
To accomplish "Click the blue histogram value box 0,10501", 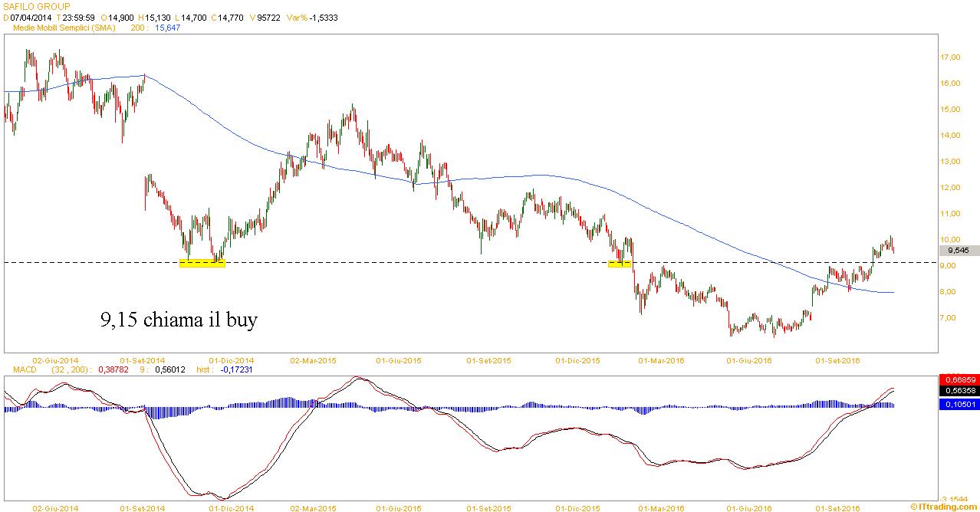I will tap(958, 405).
